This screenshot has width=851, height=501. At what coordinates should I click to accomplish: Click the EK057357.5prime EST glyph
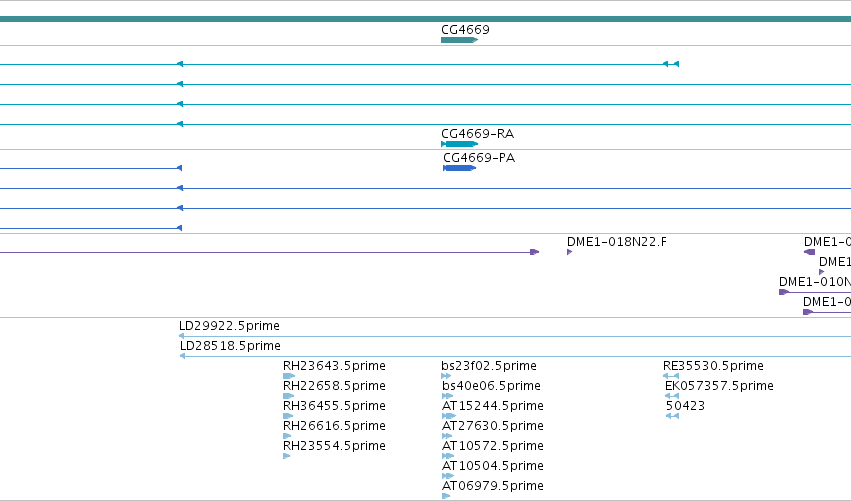[671, 396]
